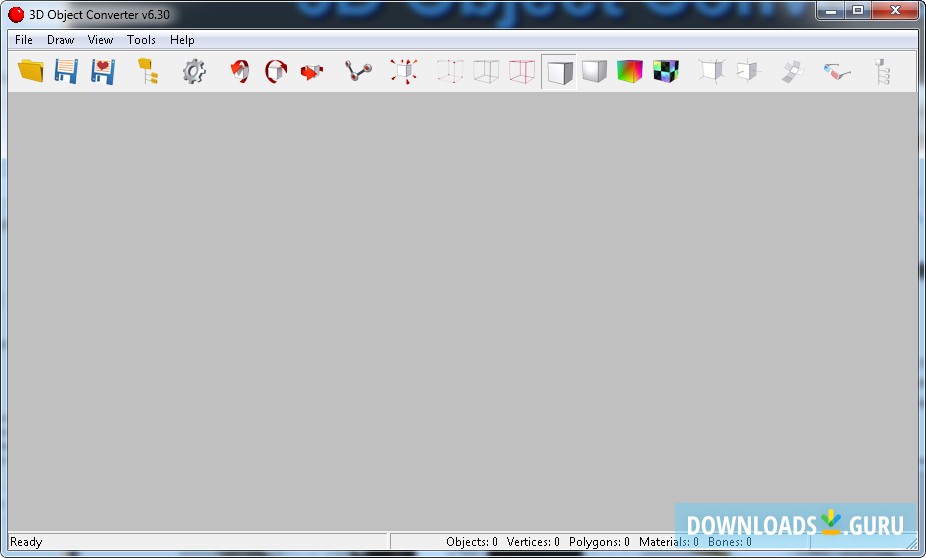Open the Help menu
Viewport: 926px width, 558px height.
tap(182, 40)
